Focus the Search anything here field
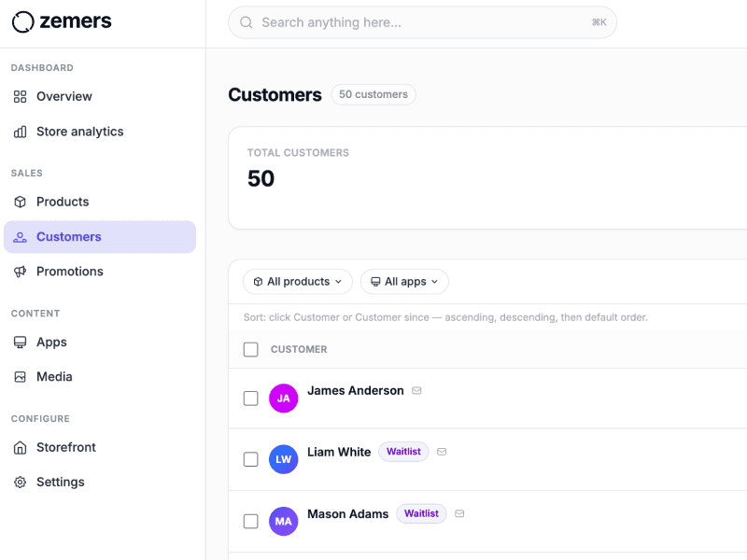Image resolution: width=747 pixels, height=560 pixels. coord(422,22)
